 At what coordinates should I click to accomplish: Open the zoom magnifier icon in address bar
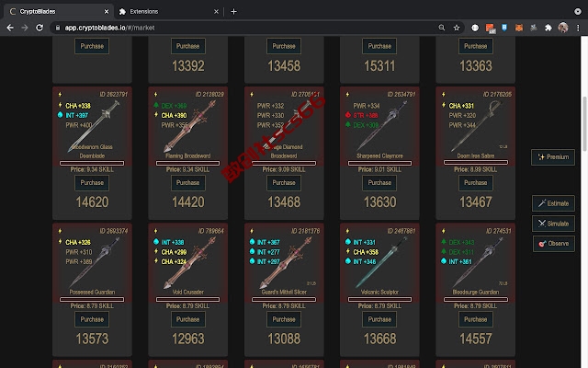click(x=442, y=28)
